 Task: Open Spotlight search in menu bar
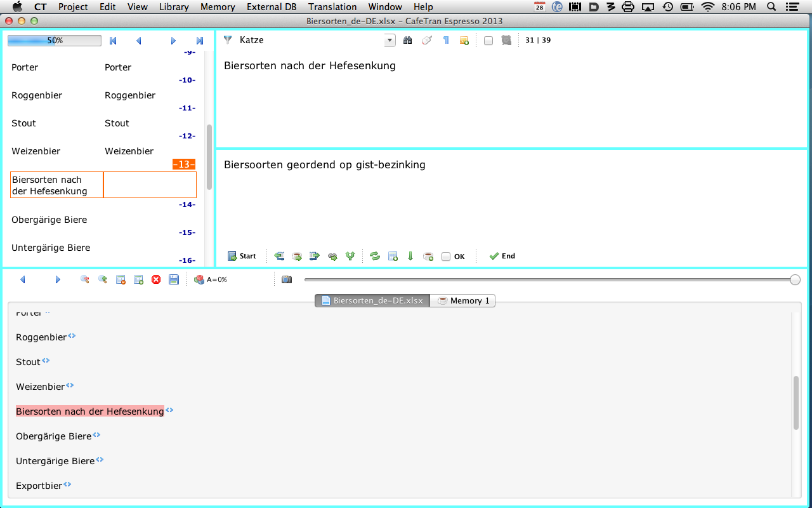pos(771,7)
